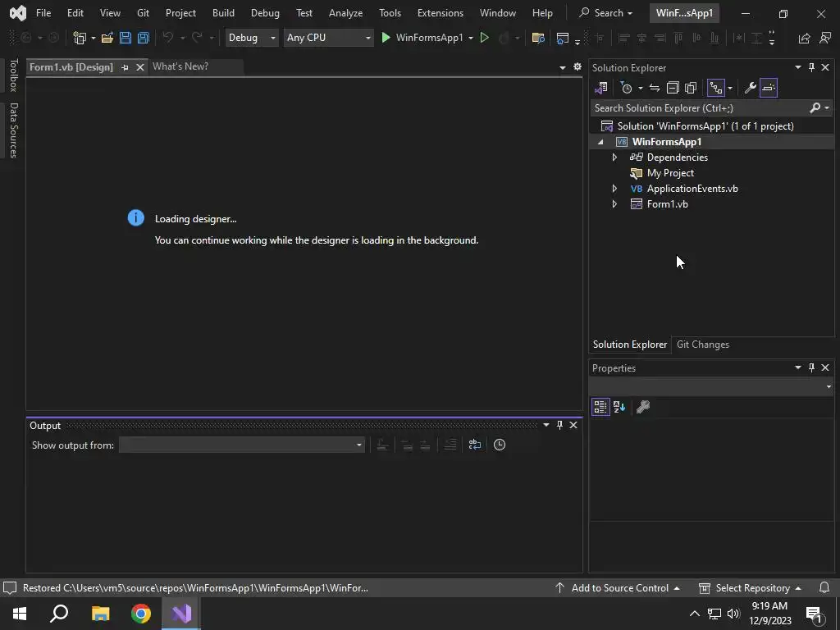The image size is (840, 630).
Task: Open the Any CPU platform dropdown
Action: click(x=367, y=38)
